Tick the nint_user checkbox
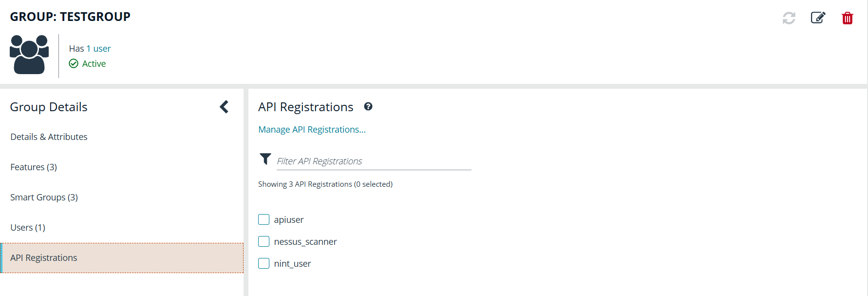 tap(264, 263)
